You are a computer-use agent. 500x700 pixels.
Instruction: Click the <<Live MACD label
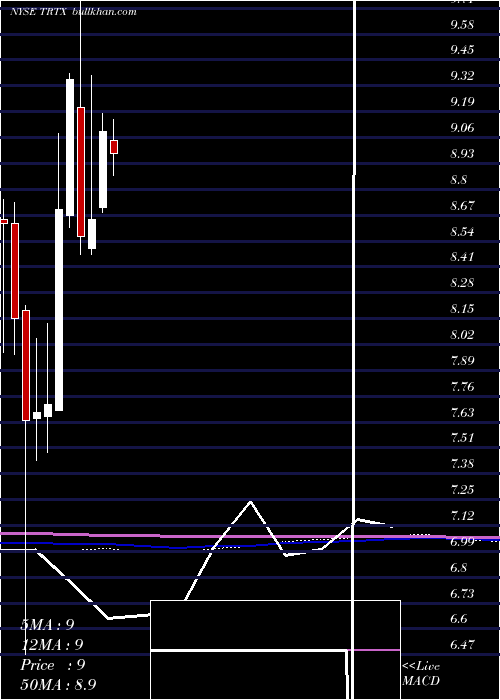pos(421,674)
